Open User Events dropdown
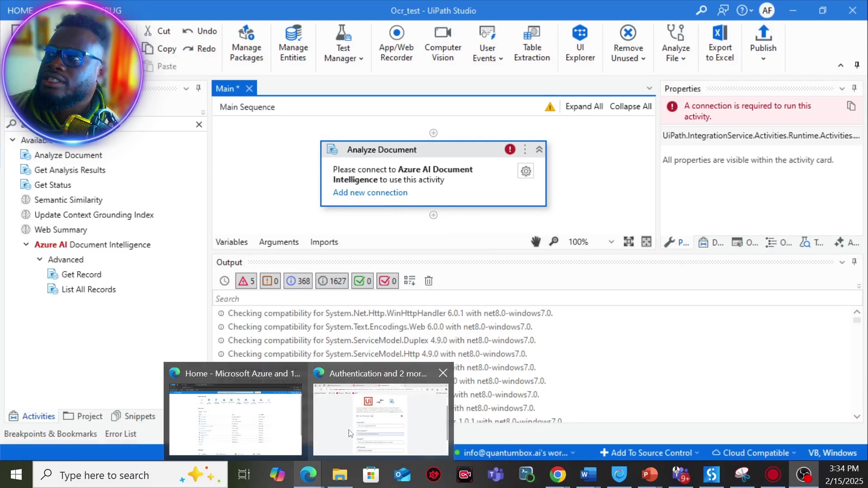 [x=487, y=44]
